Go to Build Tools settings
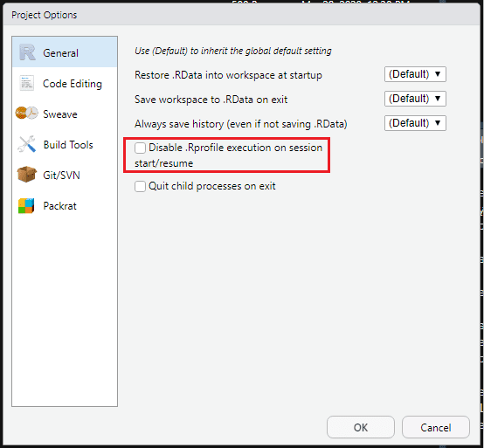 [x=68, y=145]
